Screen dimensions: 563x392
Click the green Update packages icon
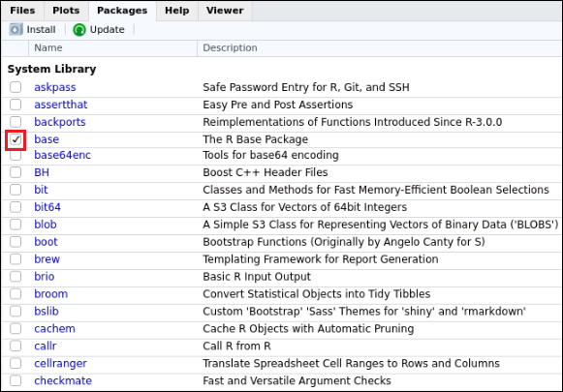79,29
